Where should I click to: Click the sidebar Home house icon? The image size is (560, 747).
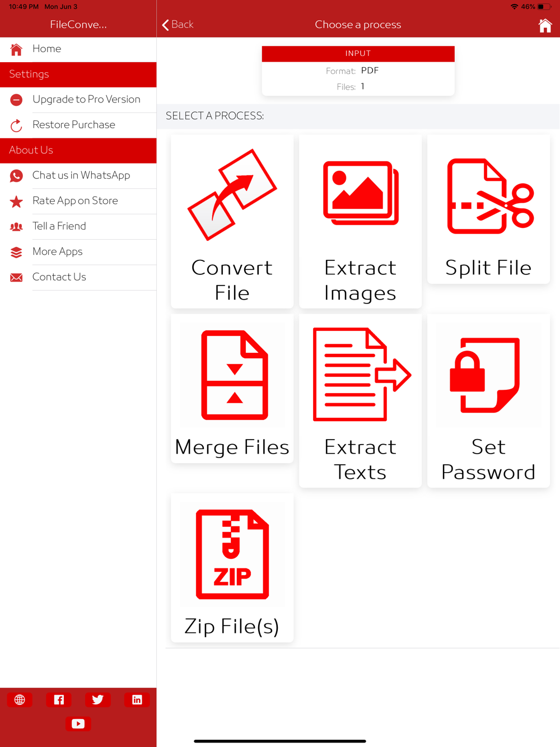pos(16,49)
